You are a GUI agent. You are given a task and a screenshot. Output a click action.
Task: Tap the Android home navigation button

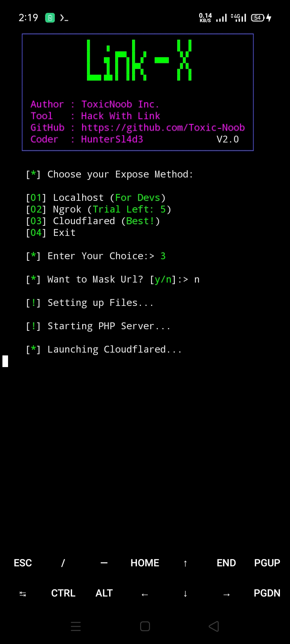(145, 626)
